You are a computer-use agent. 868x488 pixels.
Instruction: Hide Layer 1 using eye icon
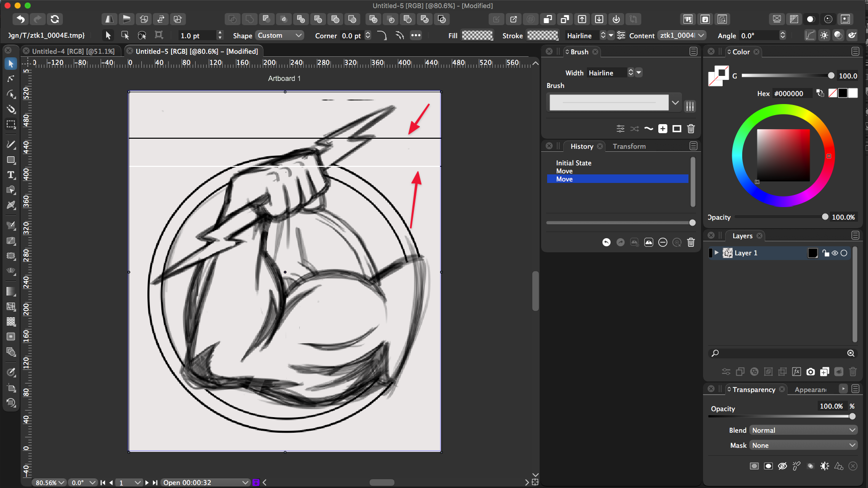(x=835, y=253)
